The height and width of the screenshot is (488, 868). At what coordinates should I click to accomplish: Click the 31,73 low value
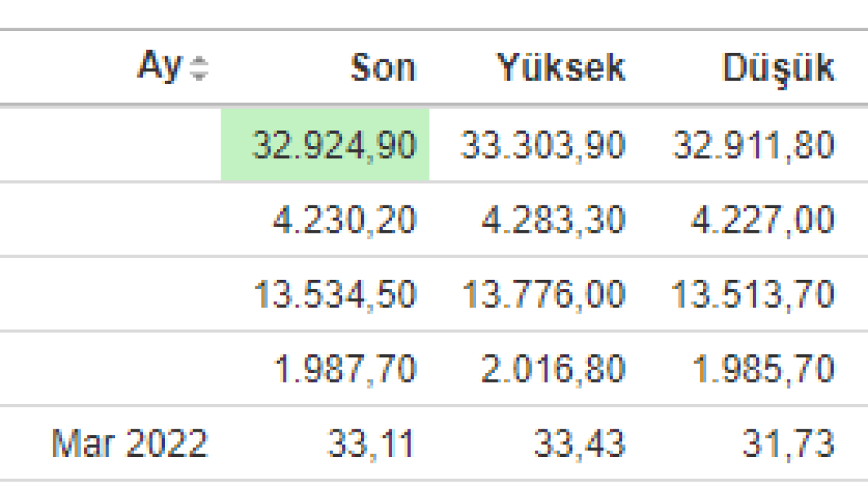point(788,443)
